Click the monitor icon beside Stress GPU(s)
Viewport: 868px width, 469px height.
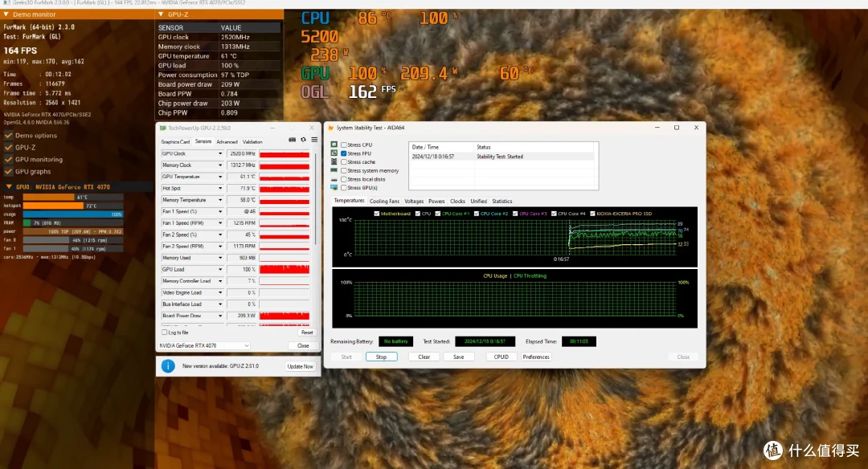(x=334, y=187)
